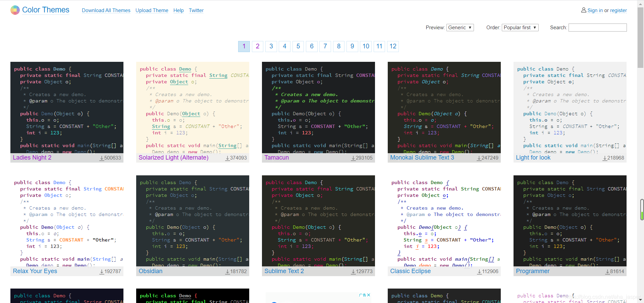
Task: Click the page vertical scrollbar thumb
Action: pos(640,37)
